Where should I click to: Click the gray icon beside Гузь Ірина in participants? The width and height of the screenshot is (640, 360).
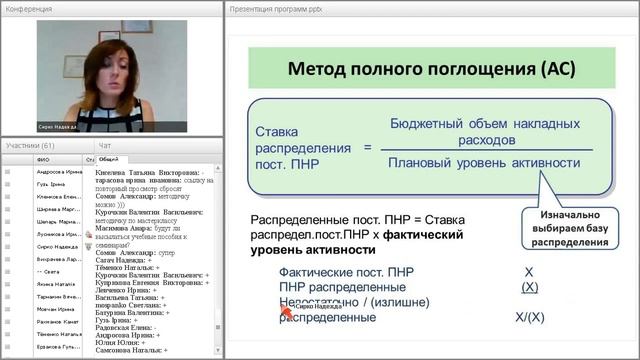(7, 184)
